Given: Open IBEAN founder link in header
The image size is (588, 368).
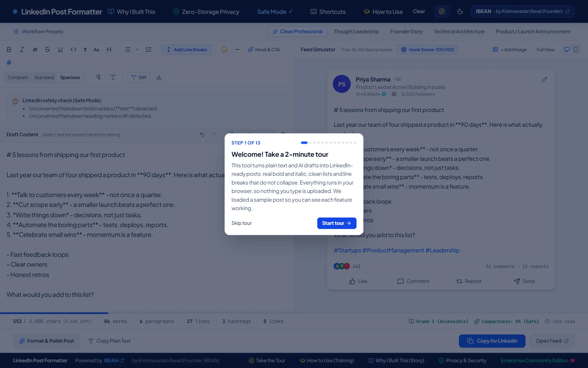Looking at the screenshot, I should pos(523,11).
